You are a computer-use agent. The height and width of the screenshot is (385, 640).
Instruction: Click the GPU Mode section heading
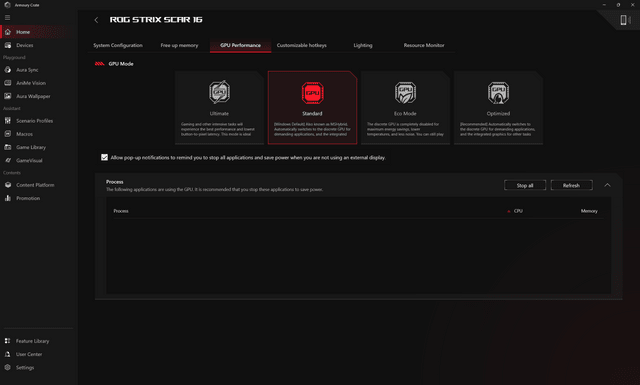point(121,64)
